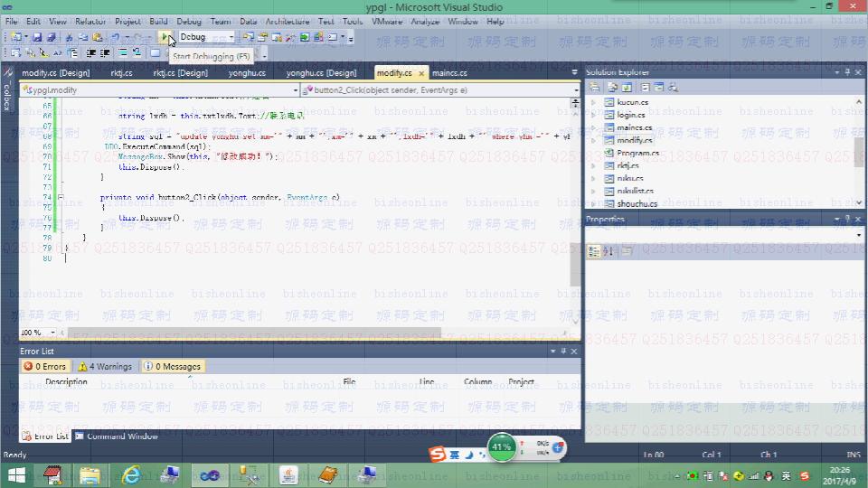
Task: Switch to modify.cs [Design] tab
Action: click(x=56, y=72)
